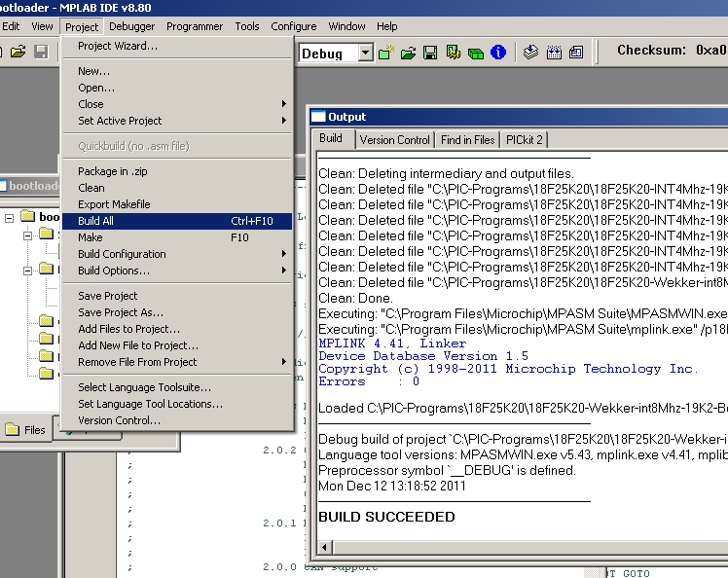The width and height of the screenshot is (728, 578).
Task: Select New... in the Project menu
Action: [x=177, y=71]
